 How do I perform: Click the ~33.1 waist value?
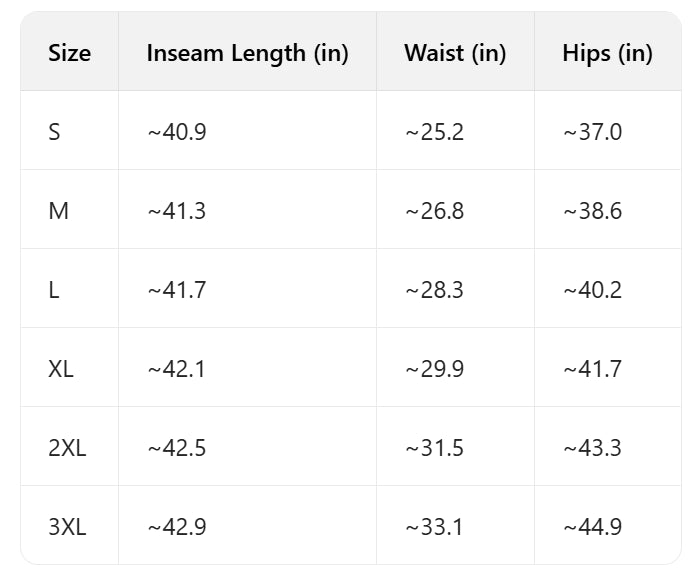pos(434,526)
